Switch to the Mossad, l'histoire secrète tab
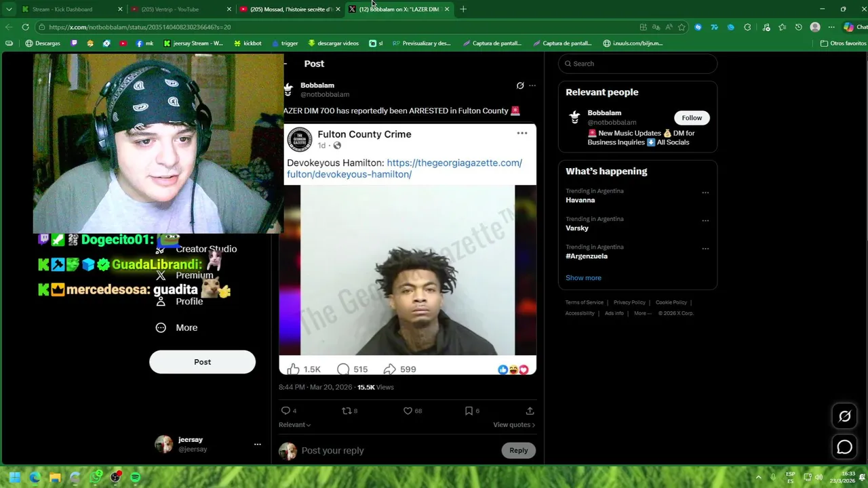 [290, 9]
